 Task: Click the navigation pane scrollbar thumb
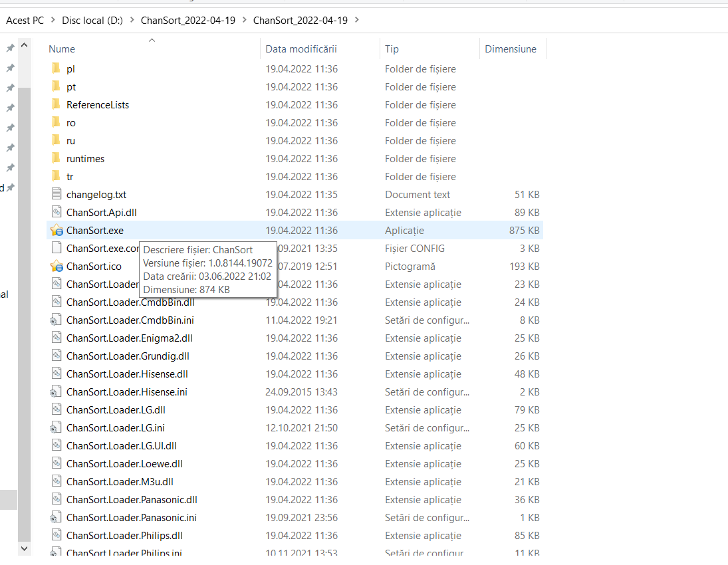[25, 314]
